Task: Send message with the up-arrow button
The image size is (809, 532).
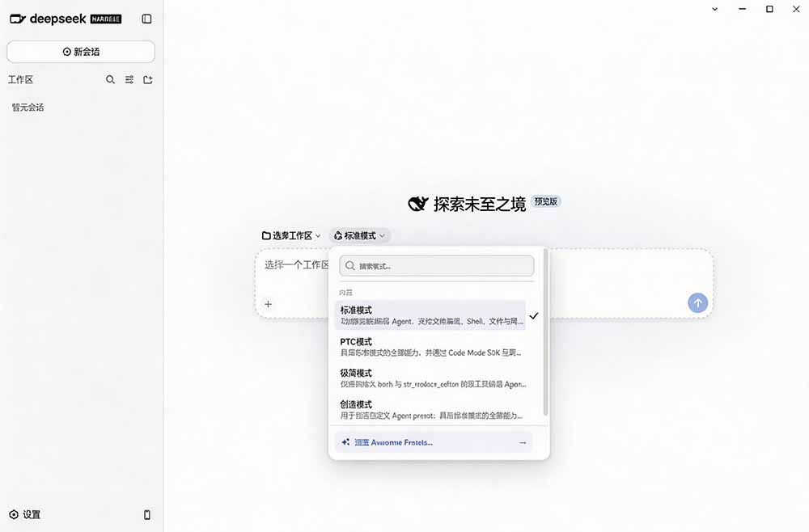Action: coord(697,302)
